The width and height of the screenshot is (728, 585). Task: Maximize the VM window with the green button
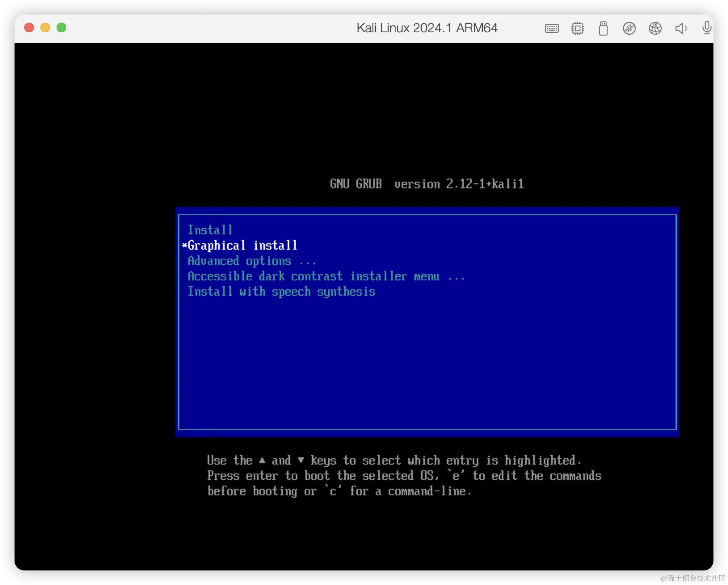(61, 27)
